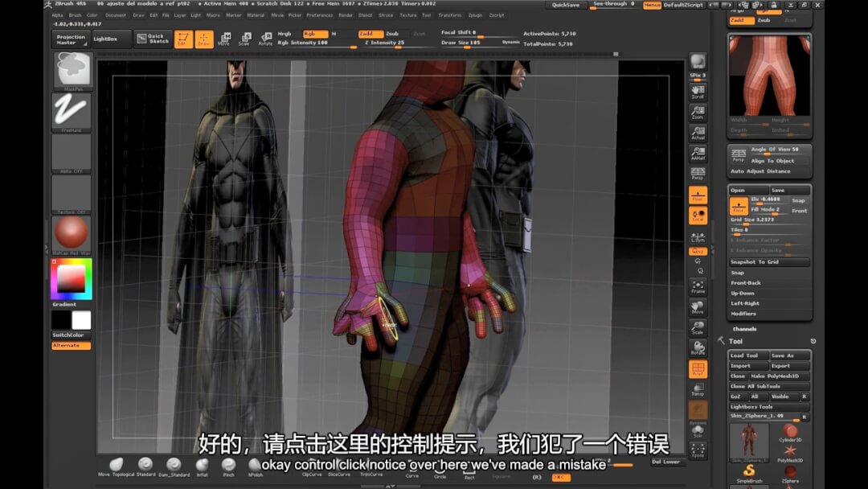Open the Render menu
The image size is (868, 489).
click(x=346, y=15)
